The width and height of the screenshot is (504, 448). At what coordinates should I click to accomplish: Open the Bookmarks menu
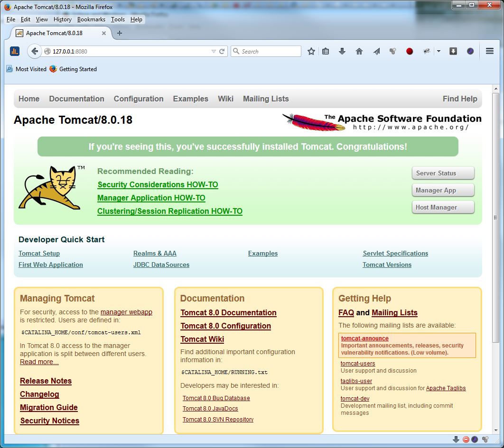(91, 19)
